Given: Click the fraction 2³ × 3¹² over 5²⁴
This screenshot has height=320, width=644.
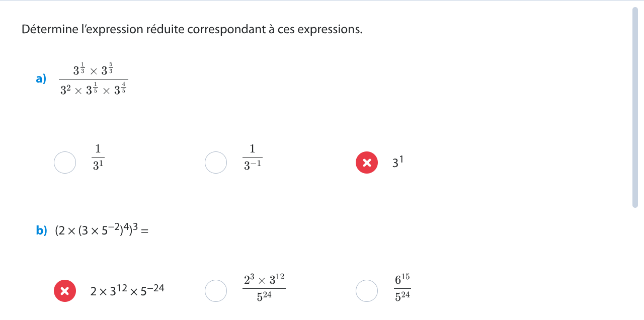Looking at the screenshot, I should [264, 288].
